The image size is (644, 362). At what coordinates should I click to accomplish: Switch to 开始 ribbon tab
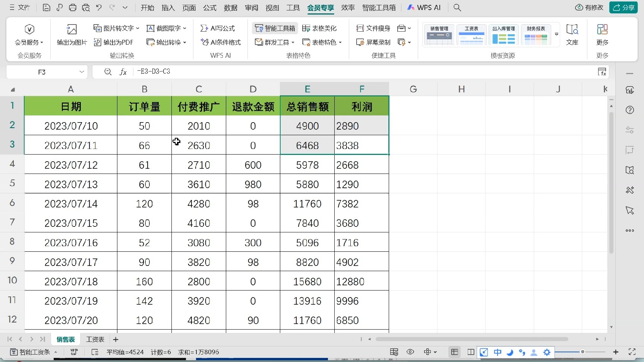(x=148, y=7)
